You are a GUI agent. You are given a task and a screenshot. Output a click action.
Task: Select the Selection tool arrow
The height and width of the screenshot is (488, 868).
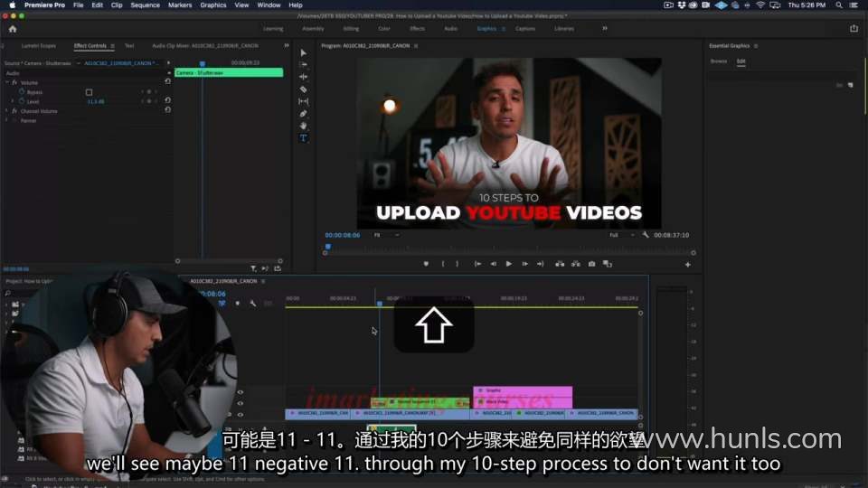(304, 52)
